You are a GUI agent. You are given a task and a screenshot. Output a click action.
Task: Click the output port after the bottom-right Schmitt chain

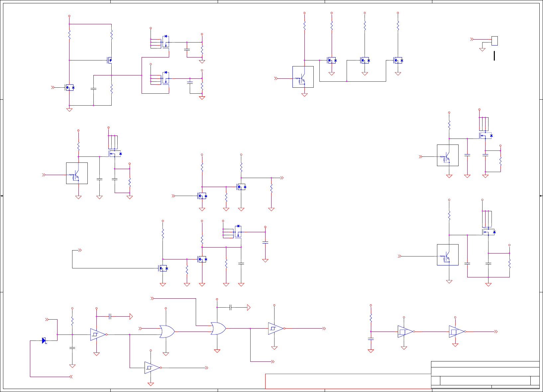coord(496,332)
